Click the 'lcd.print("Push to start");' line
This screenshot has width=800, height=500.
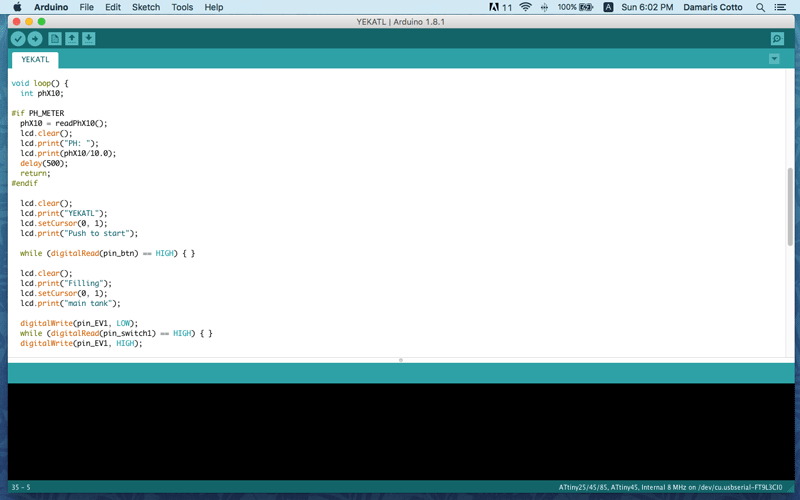coord(79,233)
